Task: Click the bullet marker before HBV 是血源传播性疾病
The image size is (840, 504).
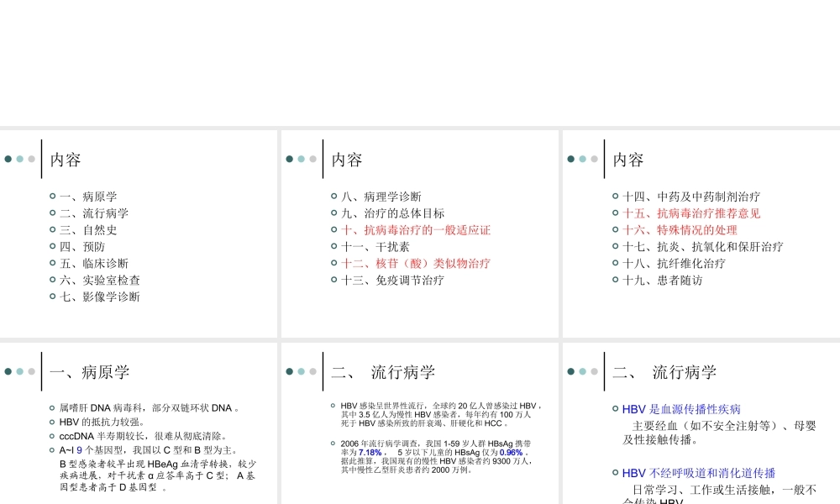Action: pos(615,409)
